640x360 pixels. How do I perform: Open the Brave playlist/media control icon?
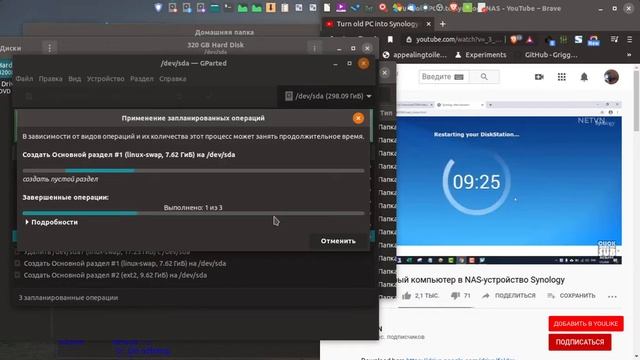pyautogui.click(x=614, y=40)
